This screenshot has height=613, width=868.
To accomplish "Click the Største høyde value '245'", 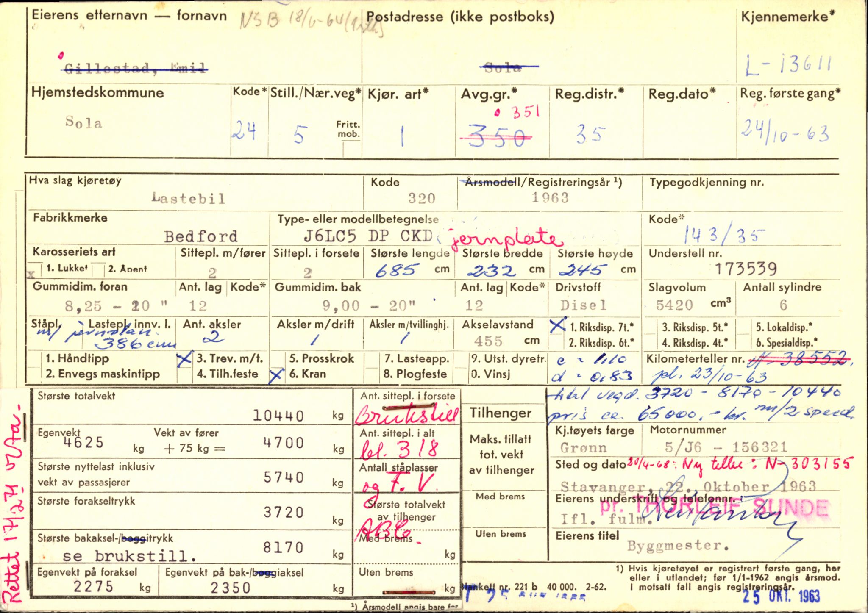I will click(583, 269).
